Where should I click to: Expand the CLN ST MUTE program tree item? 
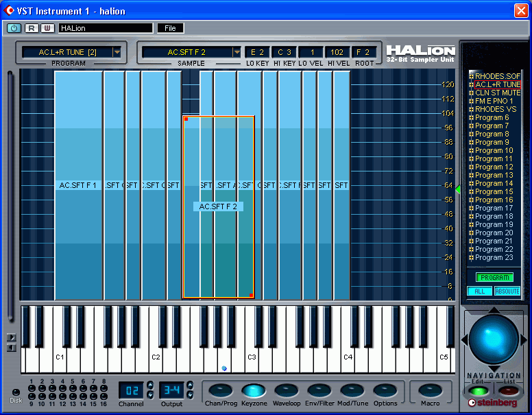(471, 93)
